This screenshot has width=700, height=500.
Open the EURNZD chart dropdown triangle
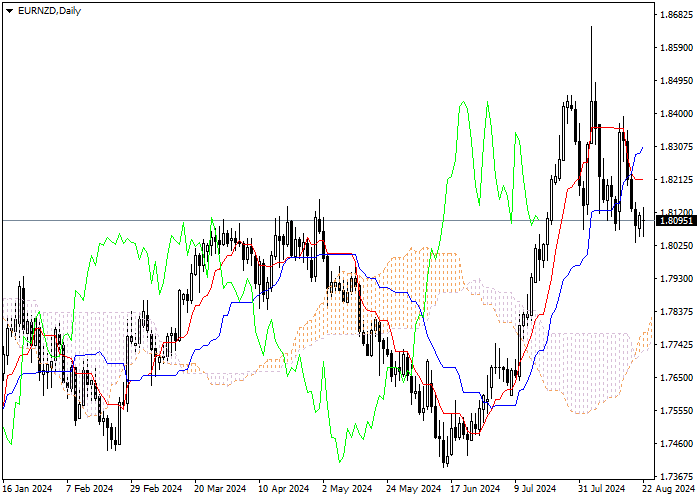click(x=9, y=11)
